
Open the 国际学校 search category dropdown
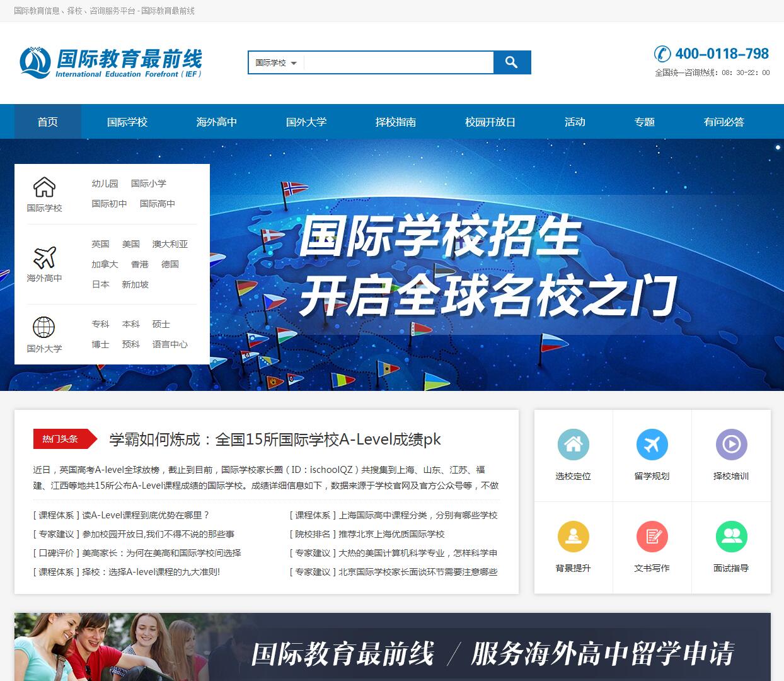[x=276, y=62]
